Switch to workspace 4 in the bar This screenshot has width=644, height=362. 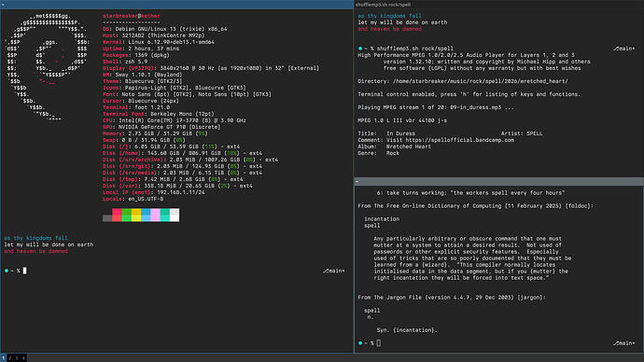pos(23,358)
